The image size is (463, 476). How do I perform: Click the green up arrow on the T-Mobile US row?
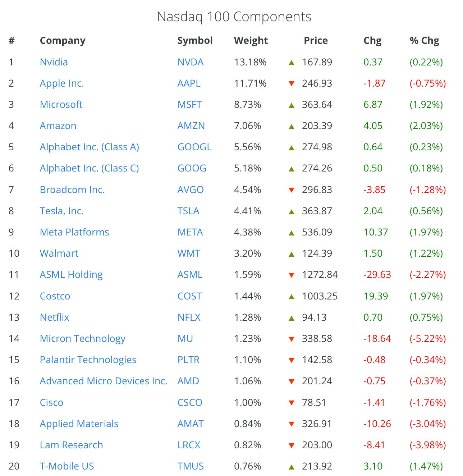pyautogui.click(x=292, y=467)
